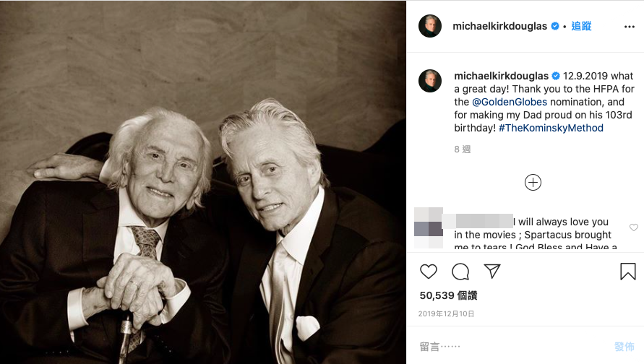Click the verified badge in the header
The height and width of the screenshot is (364, 644).
[x=555, y=26]
